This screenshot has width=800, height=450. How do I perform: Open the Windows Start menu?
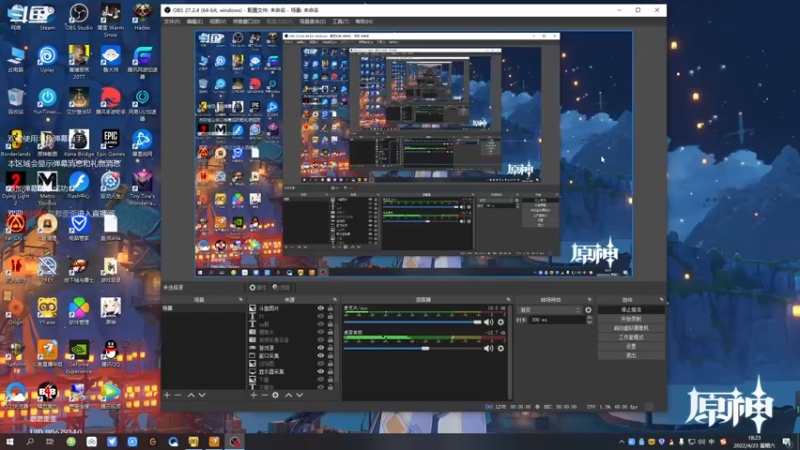[9, 441]
